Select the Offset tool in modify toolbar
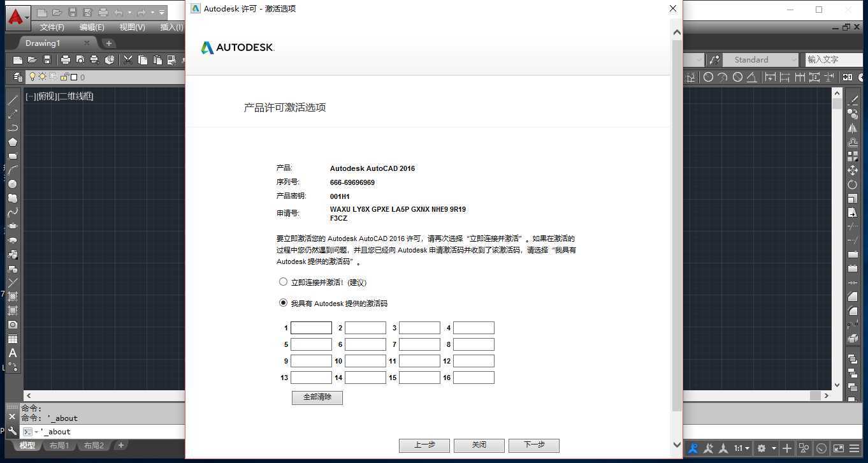The image size is (868, 463). (853, 142)
